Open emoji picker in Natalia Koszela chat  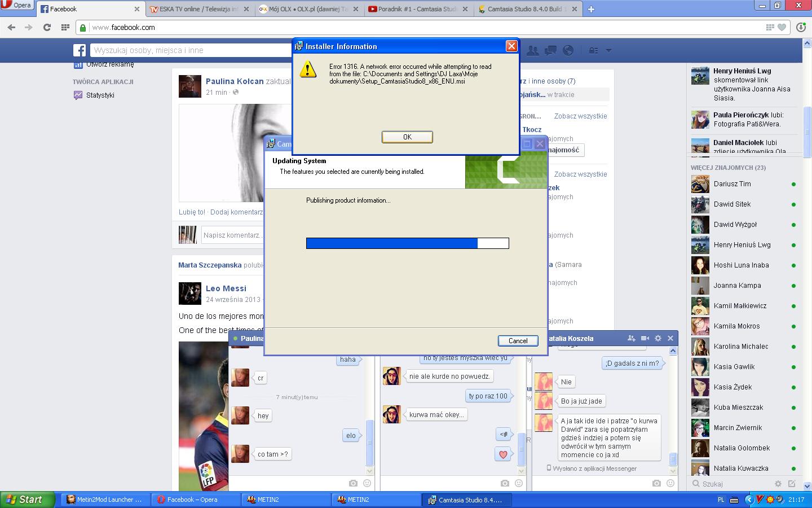670,483
